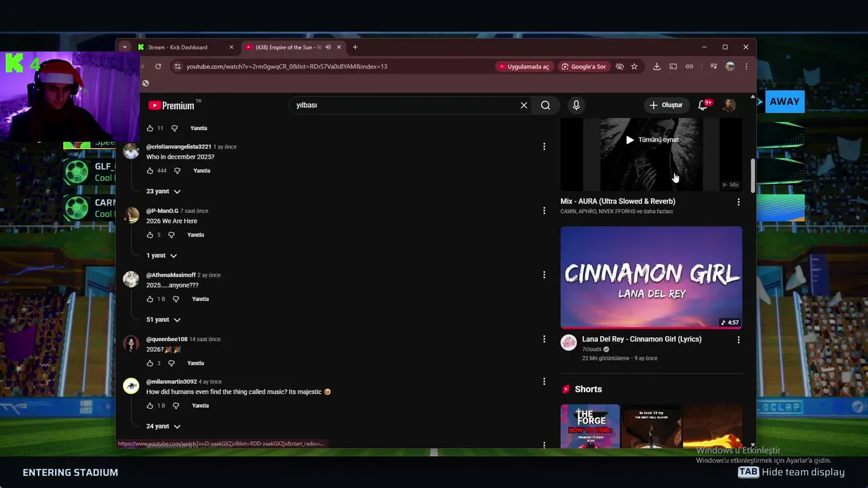Open options for queenbee108 comment
This screenshot has height=488, width=868.
point(544,339)
